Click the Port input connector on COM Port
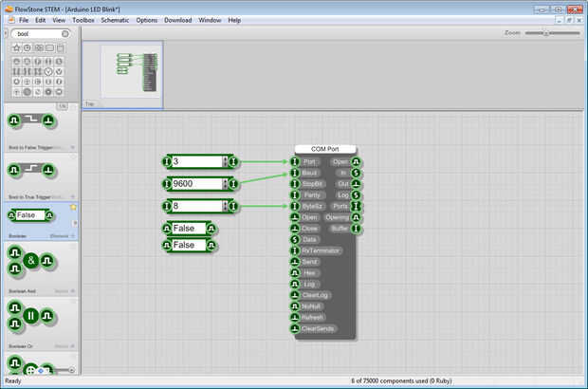 click(x=295, y=161)
